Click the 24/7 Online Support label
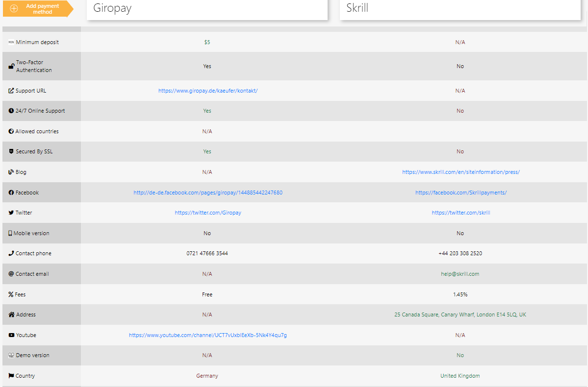 pos(40,111)
